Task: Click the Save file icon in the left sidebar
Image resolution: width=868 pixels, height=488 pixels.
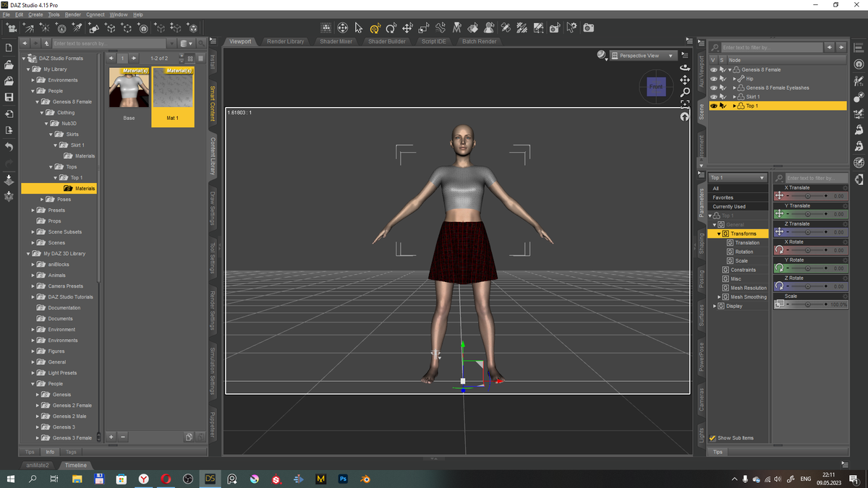Action: click(x=9, y=97)
